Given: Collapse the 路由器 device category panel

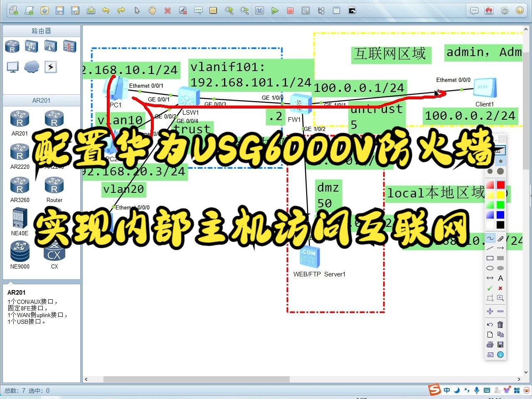Looking at the screenshot, I should [x=41, y=30].
